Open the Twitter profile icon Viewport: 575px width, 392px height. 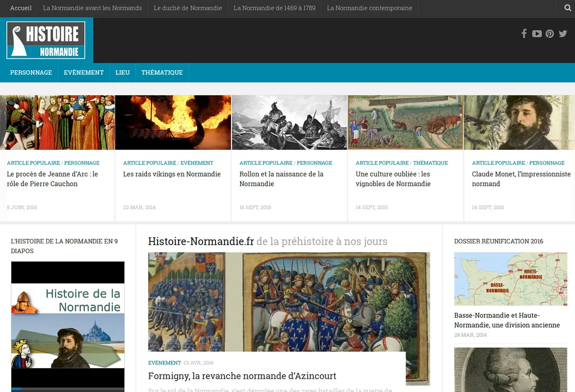563,34
